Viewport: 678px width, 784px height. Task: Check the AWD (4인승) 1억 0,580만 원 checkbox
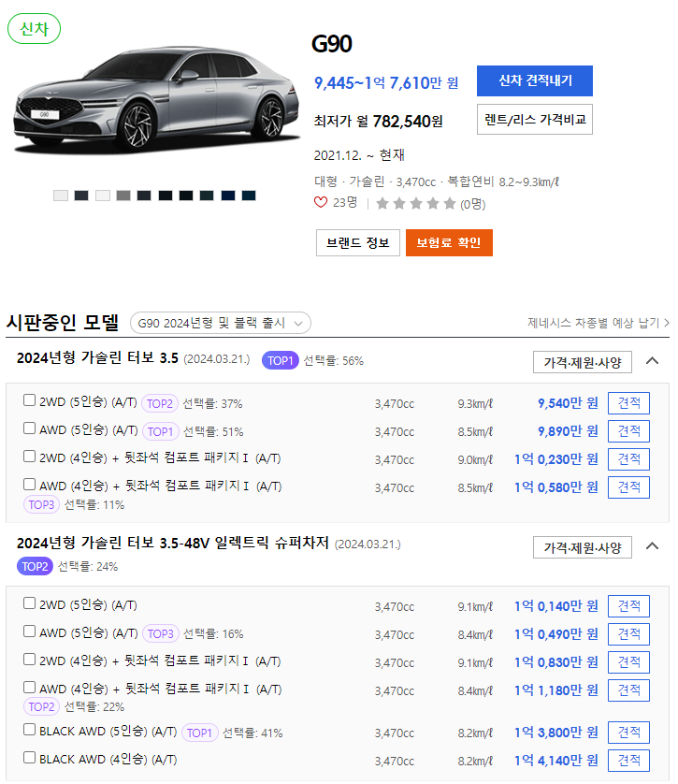click(x=30, y=484)
